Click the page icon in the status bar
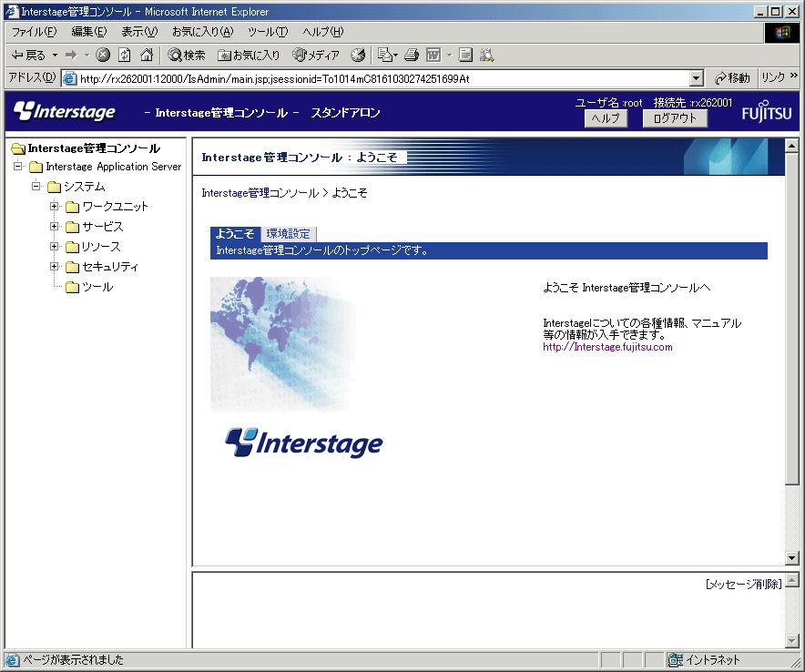 click(12, 659)
